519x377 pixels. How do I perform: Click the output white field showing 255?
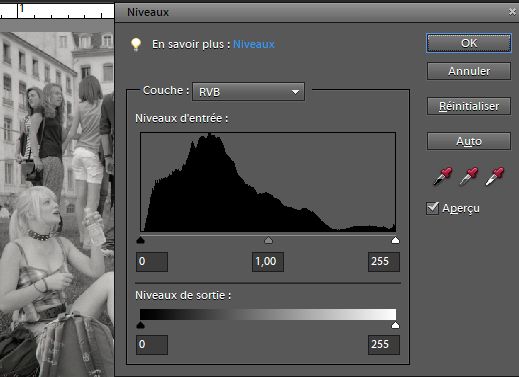click(x=384, y=345)
